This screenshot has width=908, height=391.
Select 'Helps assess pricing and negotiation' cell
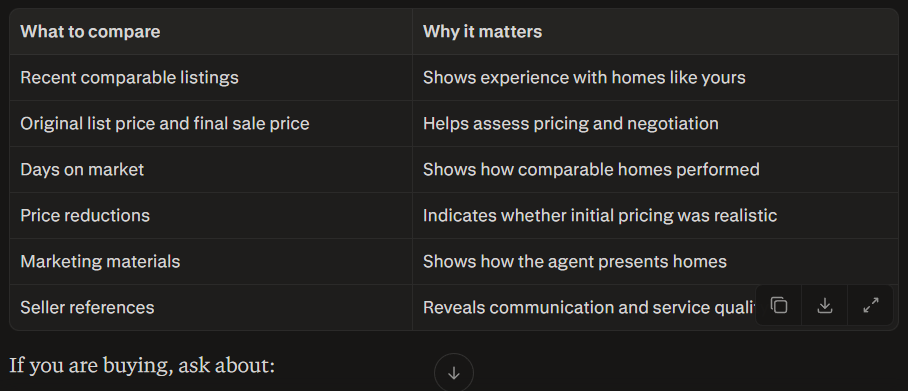[655, 123]
